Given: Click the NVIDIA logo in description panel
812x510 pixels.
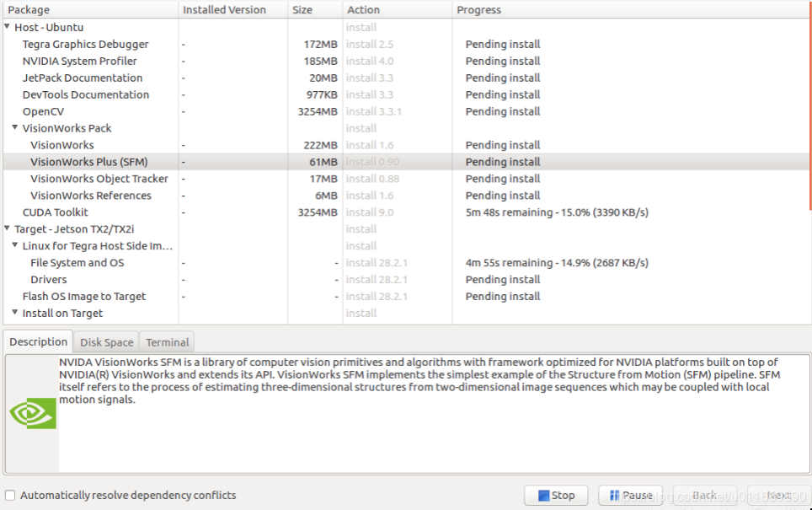Looking at the screenshot, I should (x=33, y=414).
